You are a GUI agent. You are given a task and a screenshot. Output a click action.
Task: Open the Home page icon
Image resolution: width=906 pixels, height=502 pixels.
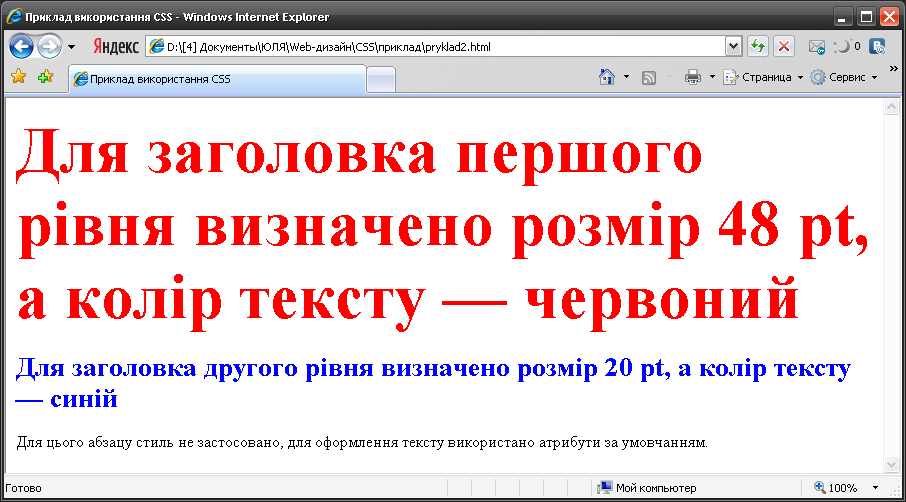click(607, 77)
